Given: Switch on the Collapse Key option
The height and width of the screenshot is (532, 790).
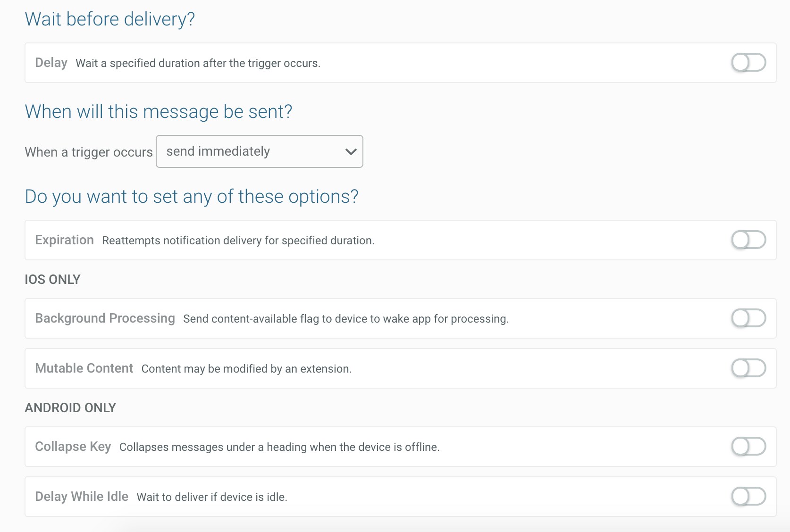Looking at the screenshot, I should coord(748,446).
